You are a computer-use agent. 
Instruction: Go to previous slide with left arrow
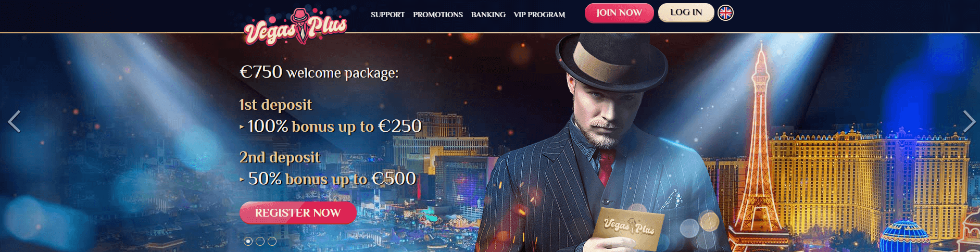coord(14,121)
